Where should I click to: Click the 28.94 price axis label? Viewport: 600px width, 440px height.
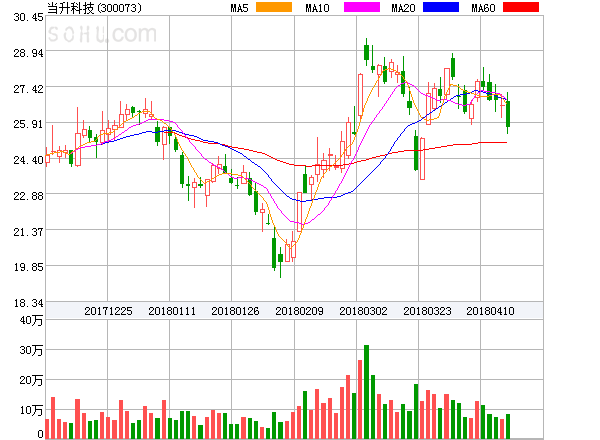tap(28, 53)
